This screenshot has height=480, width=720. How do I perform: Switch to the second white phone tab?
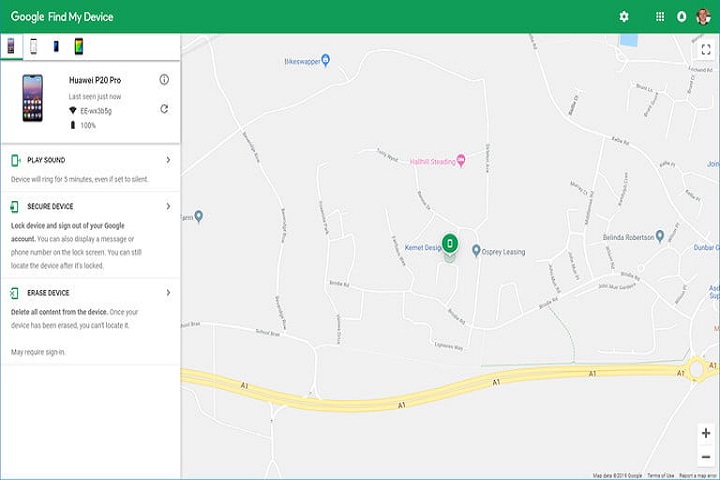pos(33,46)
